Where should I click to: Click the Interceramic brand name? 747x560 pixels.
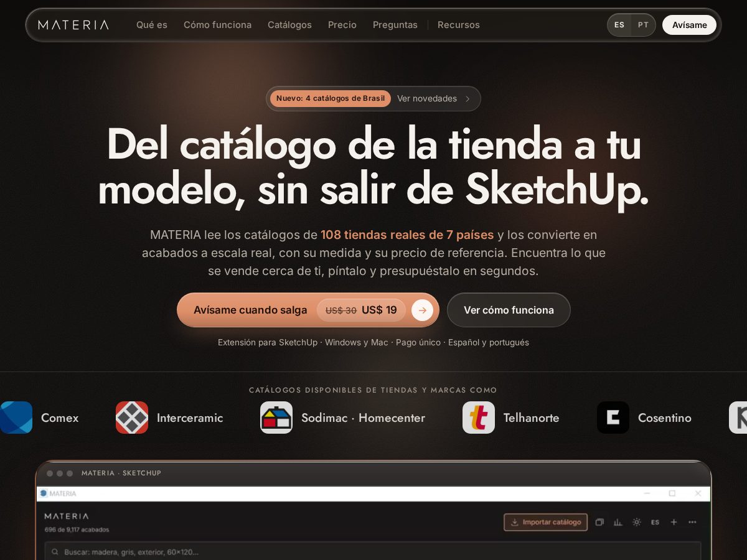click(190, 418)
